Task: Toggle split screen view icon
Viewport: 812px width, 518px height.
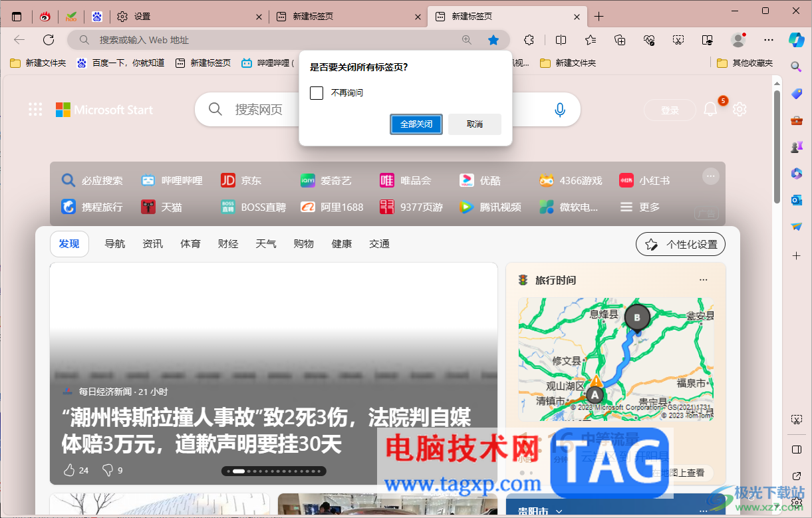Action: coord(561,40)
